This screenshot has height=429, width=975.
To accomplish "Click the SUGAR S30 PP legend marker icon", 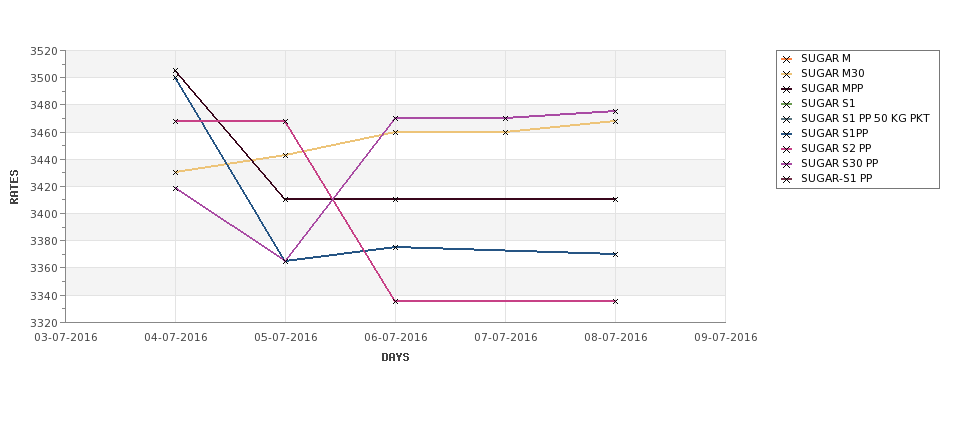I will pos(787,164).
